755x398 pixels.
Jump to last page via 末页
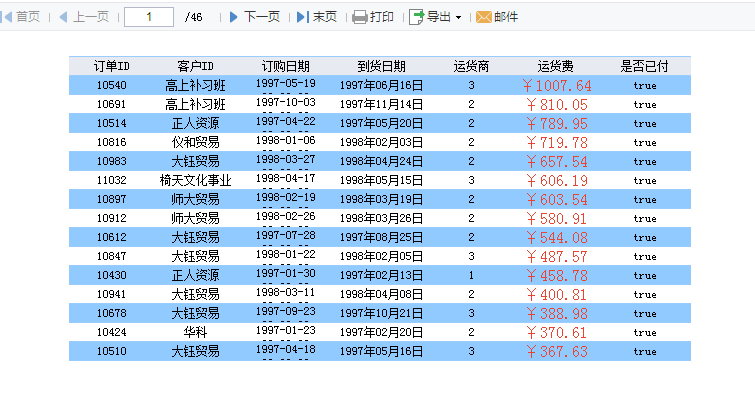325,17
